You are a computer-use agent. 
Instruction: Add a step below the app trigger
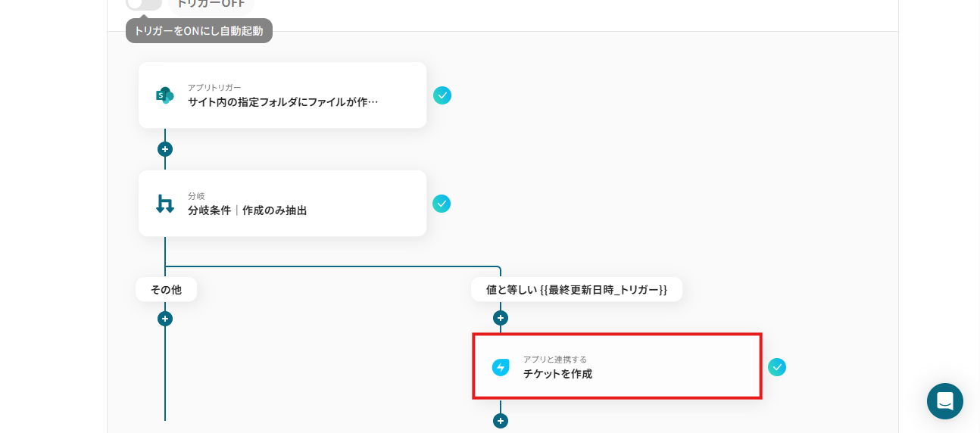[x=165, y=149]
